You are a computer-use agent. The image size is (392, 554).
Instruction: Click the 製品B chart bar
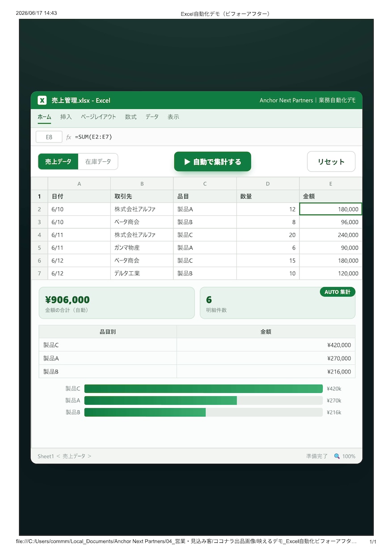coord(145,412)
